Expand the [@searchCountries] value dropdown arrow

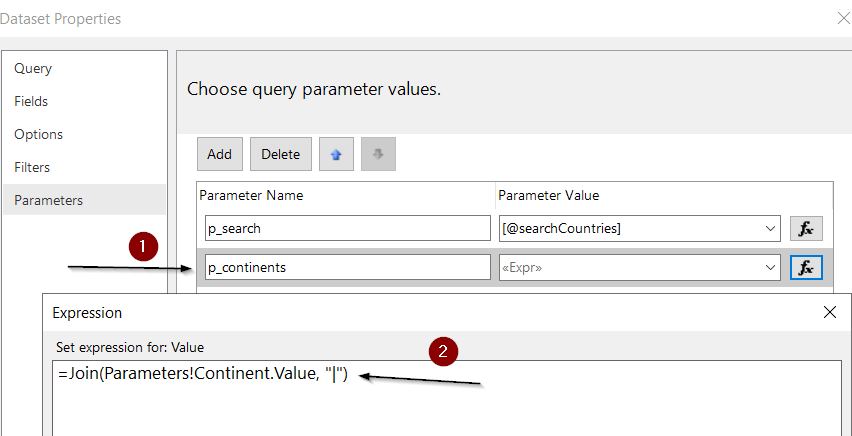tap(770, 229)
